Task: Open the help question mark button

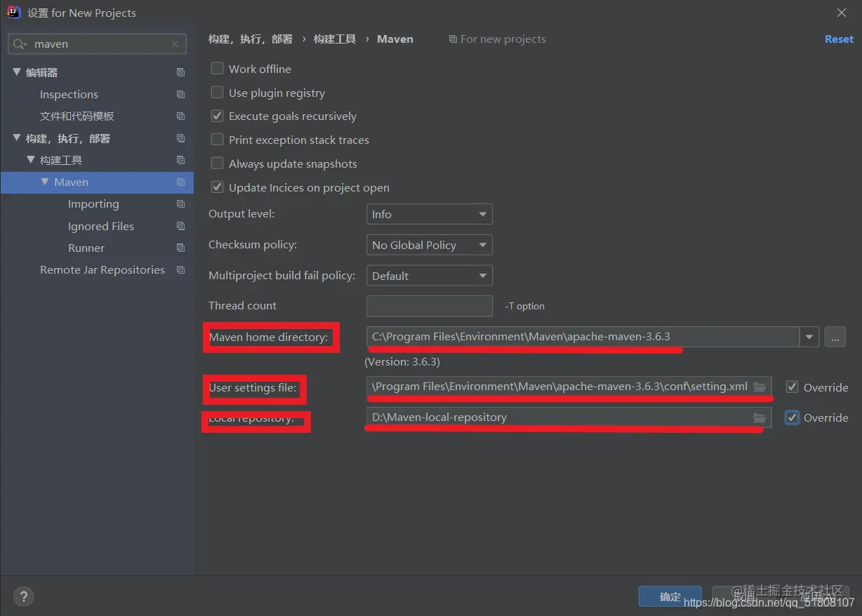Action: [x=23, y=596]
